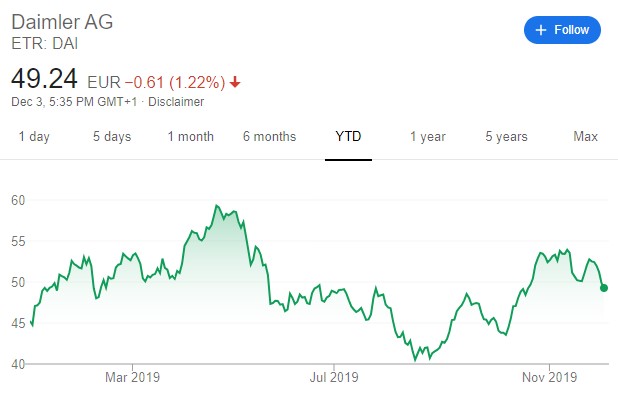Click the plus icon in the Follow button

(x=541, y=30)
